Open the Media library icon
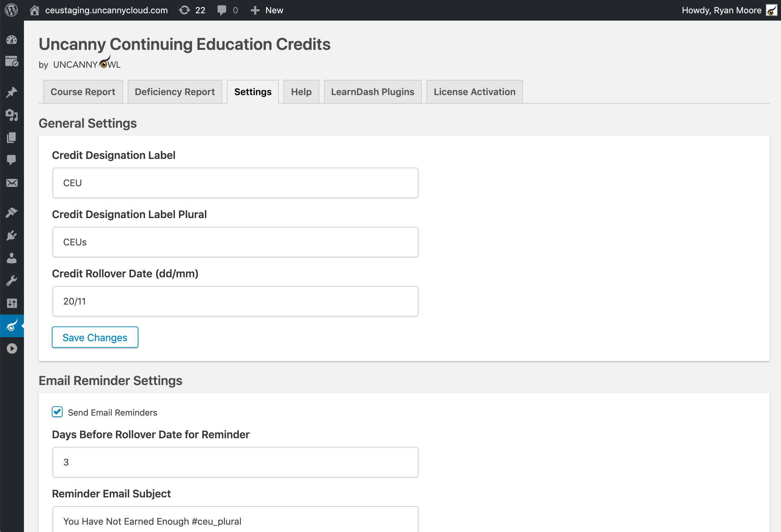The width and height of the screenshot is (781, 532). click(x=12, y=115)
